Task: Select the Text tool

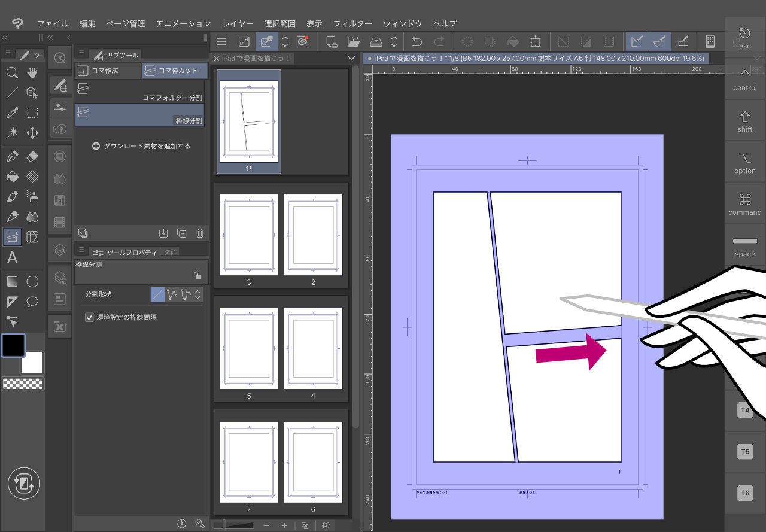Action: 11,258
